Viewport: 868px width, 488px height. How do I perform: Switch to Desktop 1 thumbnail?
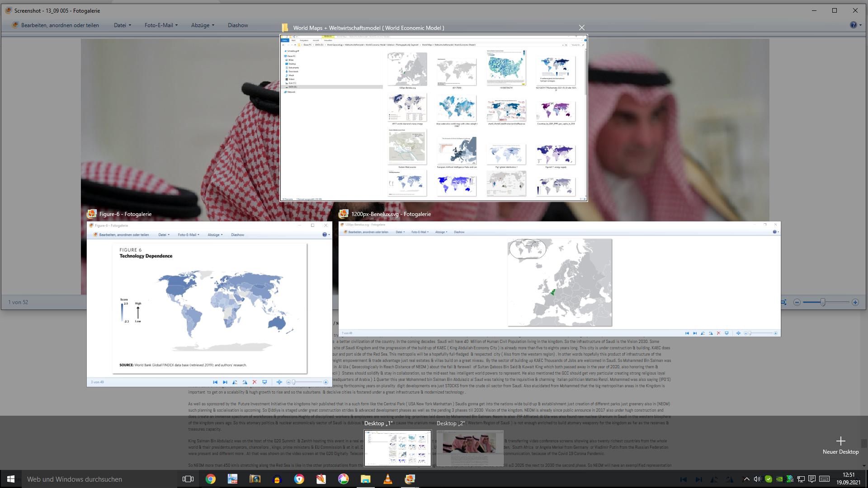[398, 448]
